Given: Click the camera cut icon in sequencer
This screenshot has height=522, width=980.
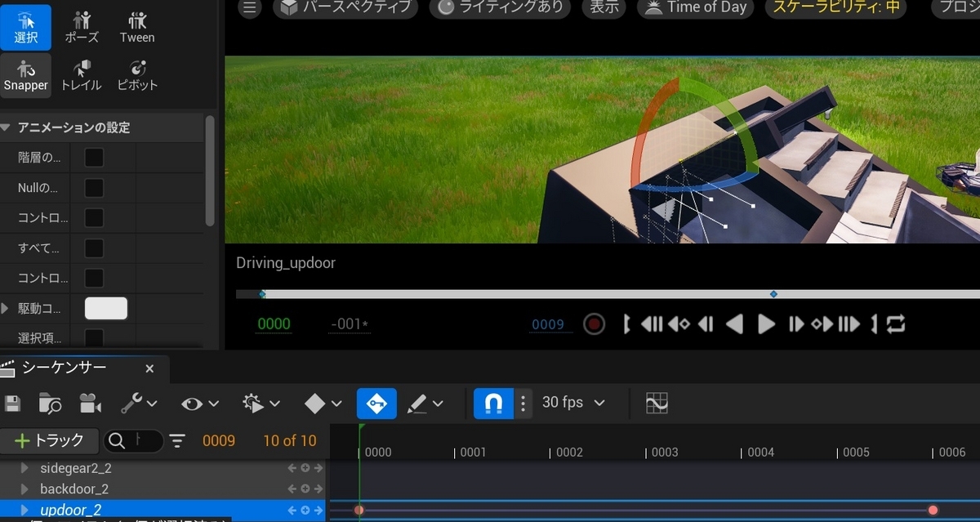Looking at the screenshot, I should pyautogui.click(x=90, y=403).
